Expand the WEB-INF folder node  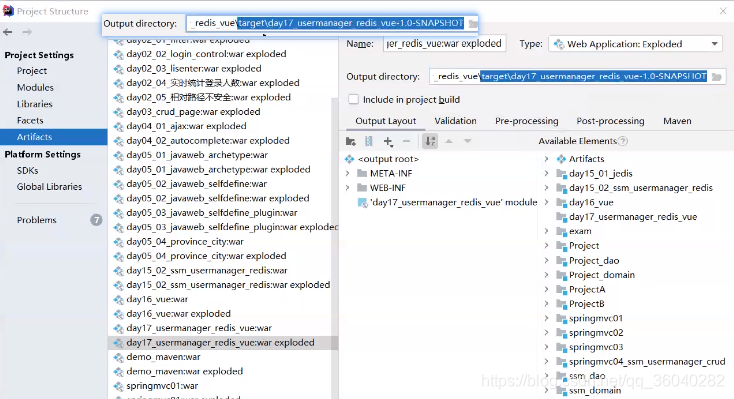(x=348, y=188)
